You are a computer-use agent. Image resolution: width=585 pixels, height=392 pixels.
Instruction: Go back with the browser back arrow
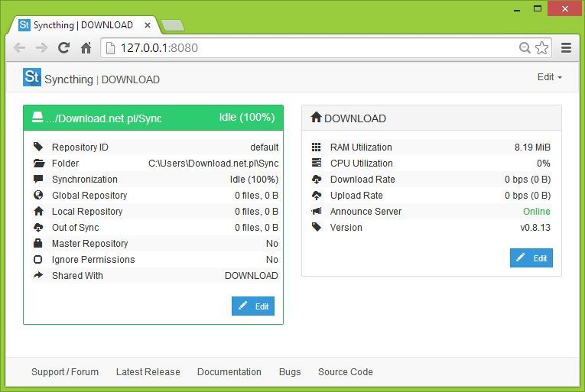pos(19,47)
